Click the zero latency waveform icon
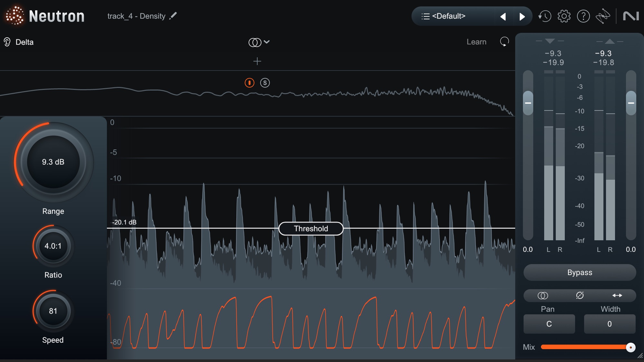The image size is (644, 362). pyautogui.click(x=603, y=16)
